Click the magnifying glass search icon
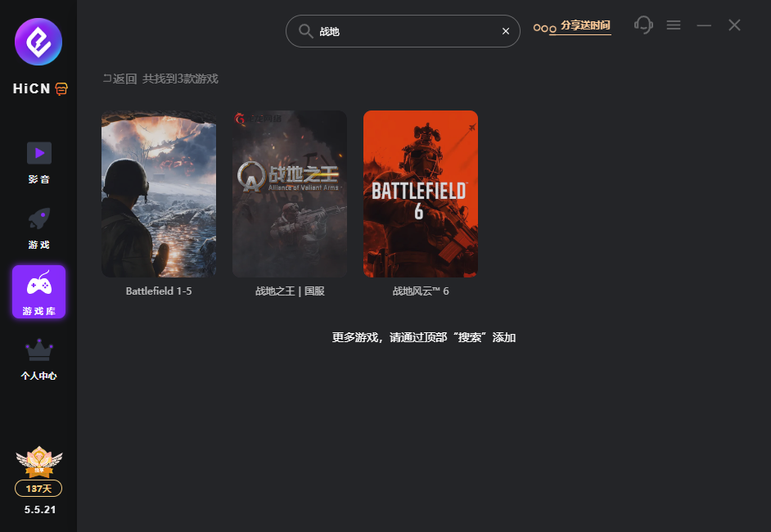 coord(305,31)
